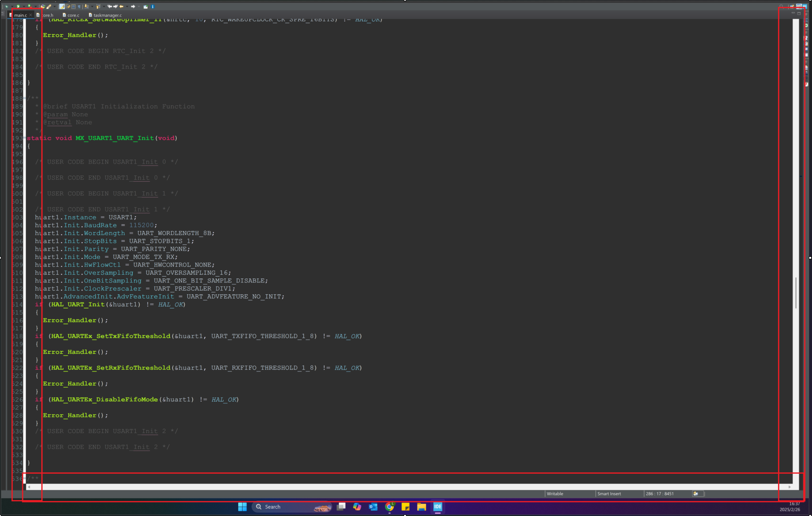Open a resource with the open-folder toolbar icon

pyautogui.click(x=43, y=6)
